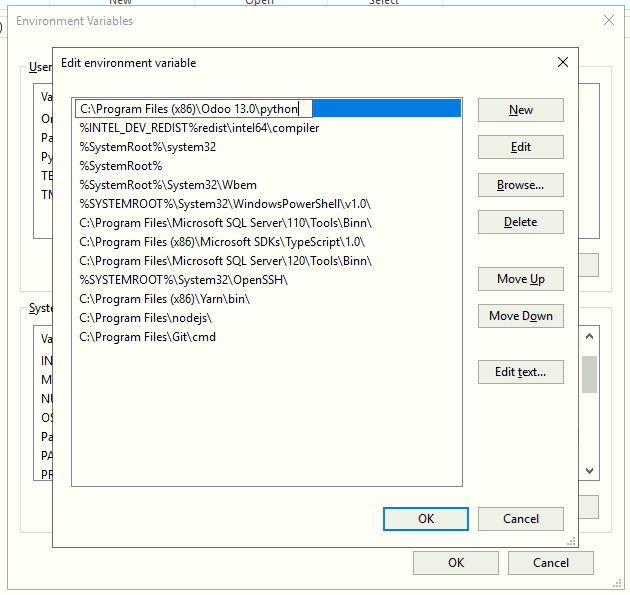Image resolution: width=630 pixels, height=595 pixels.
Task: Confirm with OK in Edit environment variable
Action: tap(425, 518)
